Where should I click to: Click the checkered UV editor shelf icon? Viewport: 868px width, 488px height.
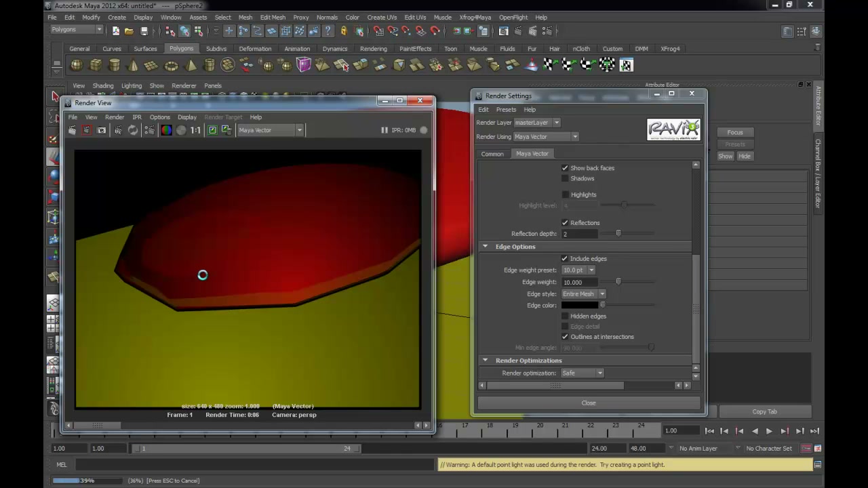[626, 65]
